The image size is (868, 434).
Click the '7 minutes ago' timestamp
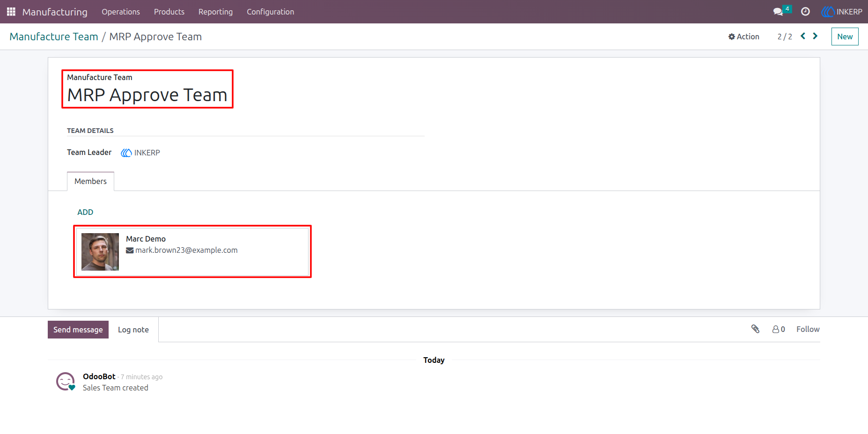[x=141, y=377]
